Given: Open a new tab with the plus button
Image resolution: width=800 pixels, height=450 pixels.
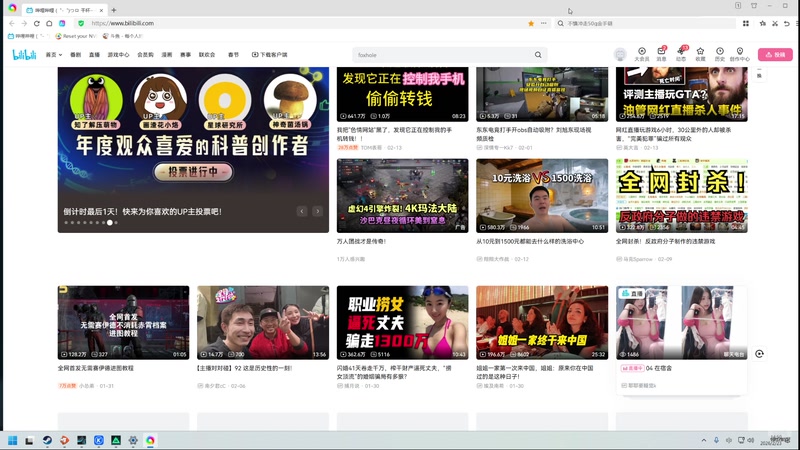Looking at the screenshot, I should (x=114, y=10).
